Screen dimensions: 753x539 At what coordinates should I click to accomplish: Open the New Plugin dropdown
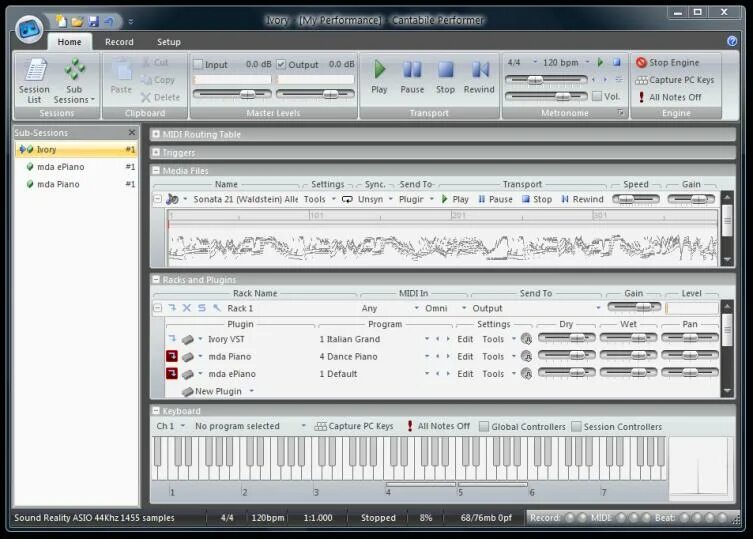coord(252,391)
